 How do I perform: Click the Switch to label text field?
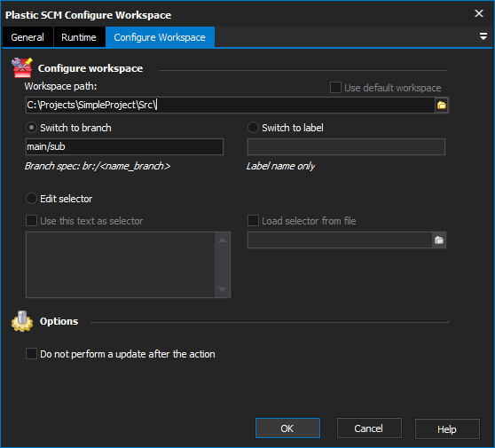[x=346, y=146]
